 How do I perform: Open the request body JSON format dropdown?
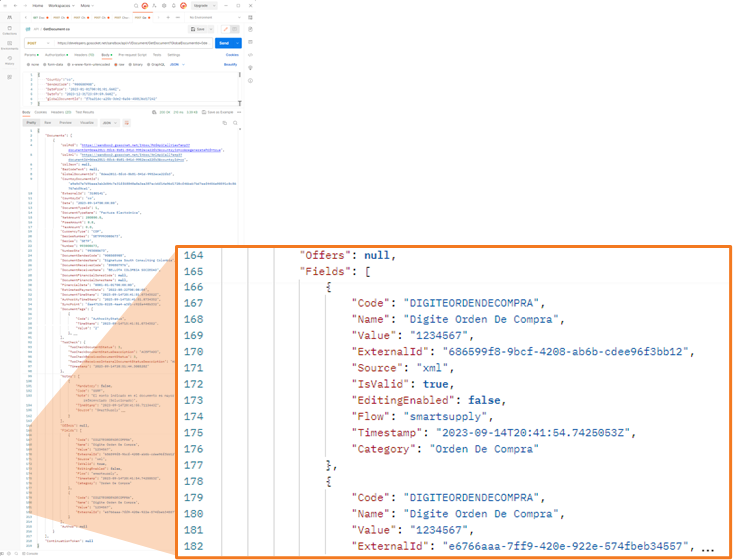(x=177, y=65)
